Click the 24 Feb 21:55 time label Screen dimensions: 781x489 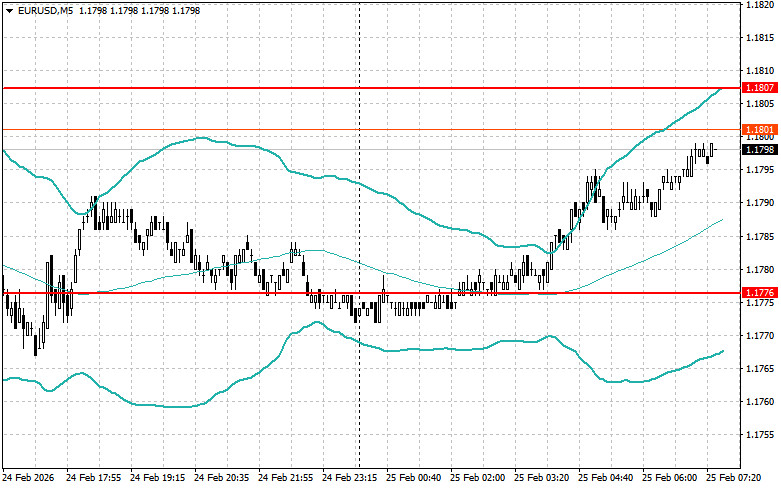[285, 478]
